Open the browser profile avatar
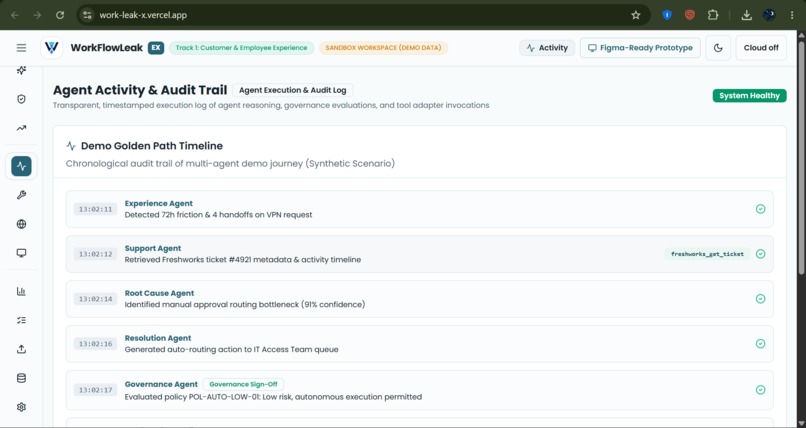Viewport: 806px width, 428px height. [x=769, y=15]
